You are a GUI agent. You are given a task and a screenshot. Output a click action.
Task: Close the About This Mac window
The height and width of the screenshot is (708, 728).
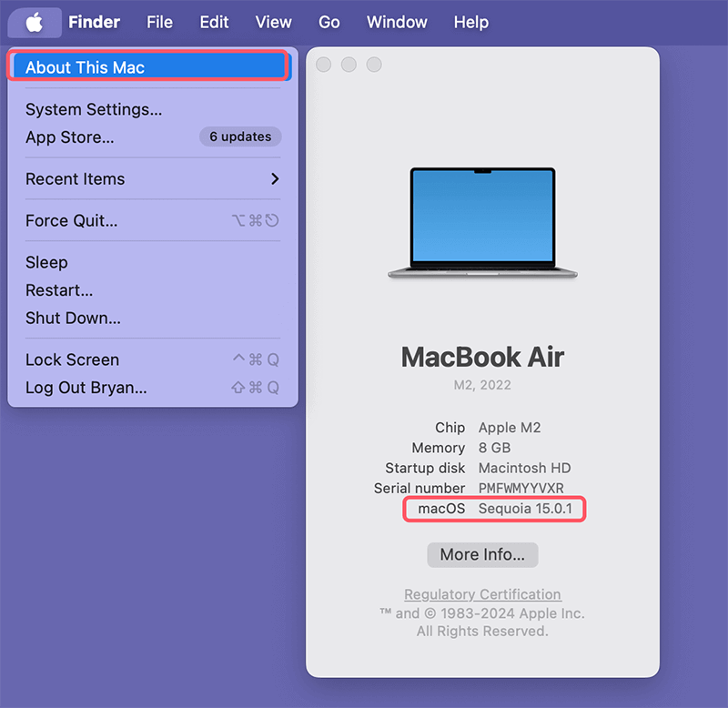[x=324, y=65]
